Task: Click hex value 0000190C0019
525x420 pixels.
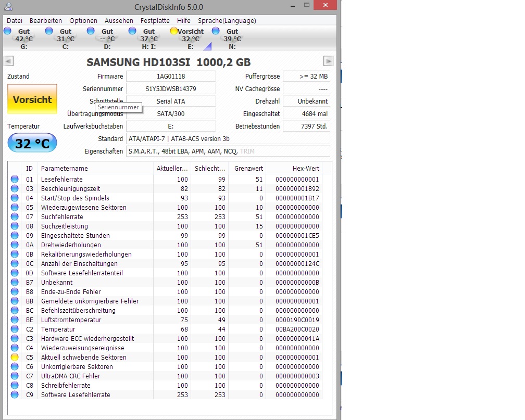Action: (297, 320)
